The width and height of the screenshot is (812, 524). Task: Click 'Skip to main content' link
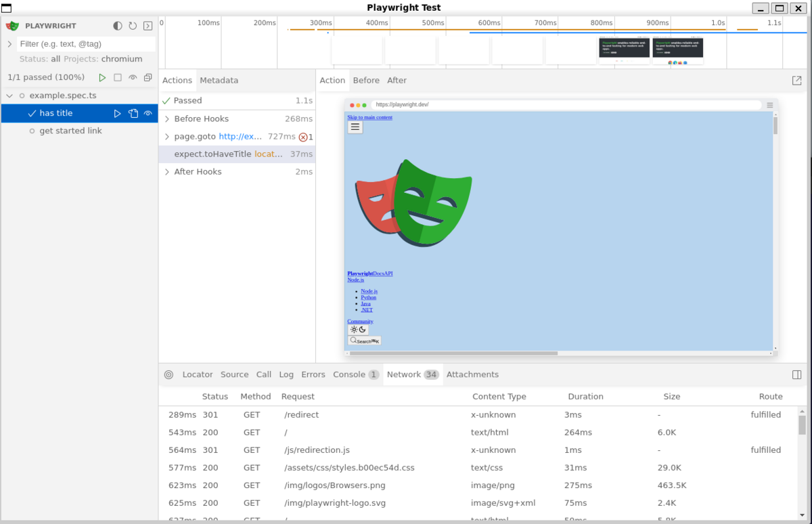369,117
